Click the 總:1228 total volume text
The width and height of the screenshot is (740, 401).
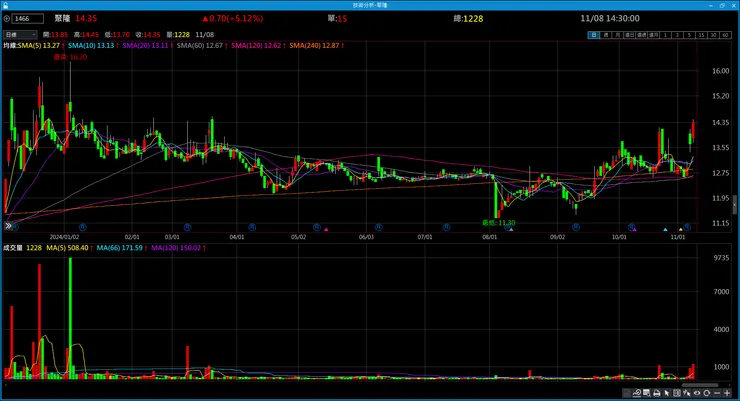point(468,18)
